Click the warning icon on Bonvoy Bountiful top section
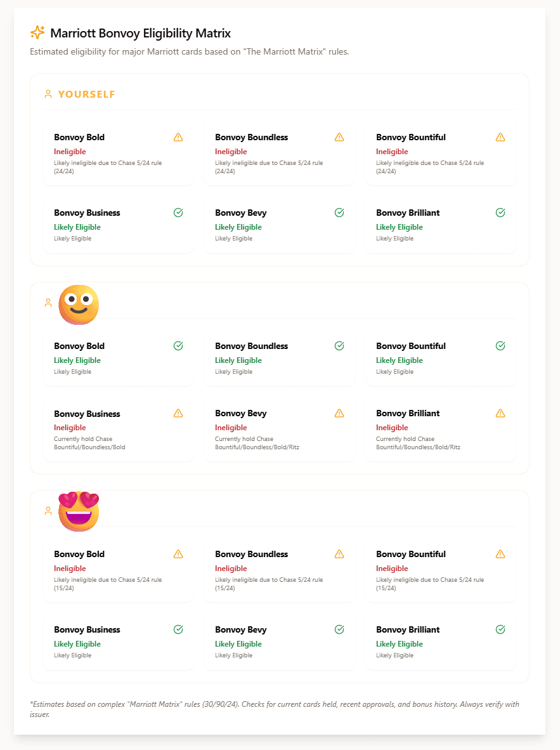Viewport: 560px width, 750px height. 500,137
